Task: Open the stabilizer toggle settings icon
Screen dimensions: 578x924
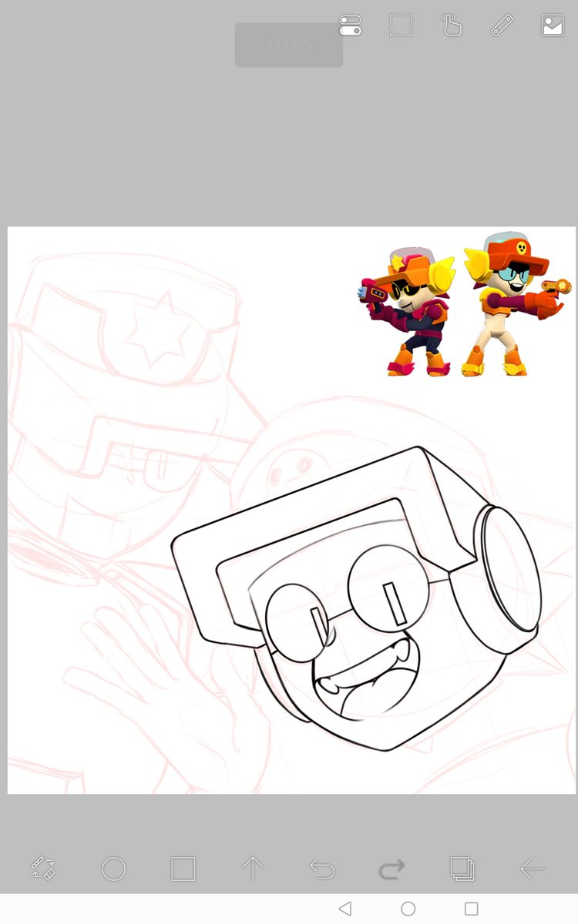Action: pos(350,25)
